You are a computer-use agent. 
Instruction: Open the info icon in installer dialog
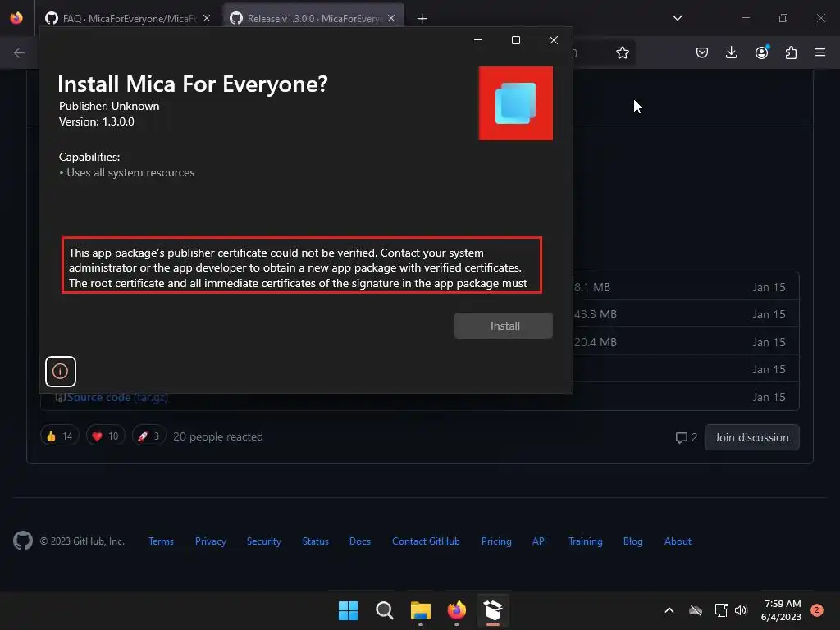[x=61, y=372]
